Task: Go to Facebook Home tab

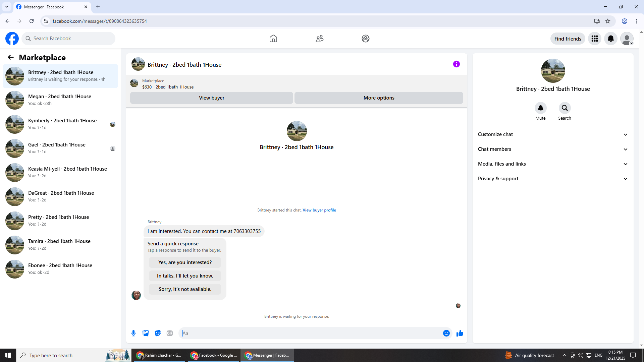Action: [273, 39]
